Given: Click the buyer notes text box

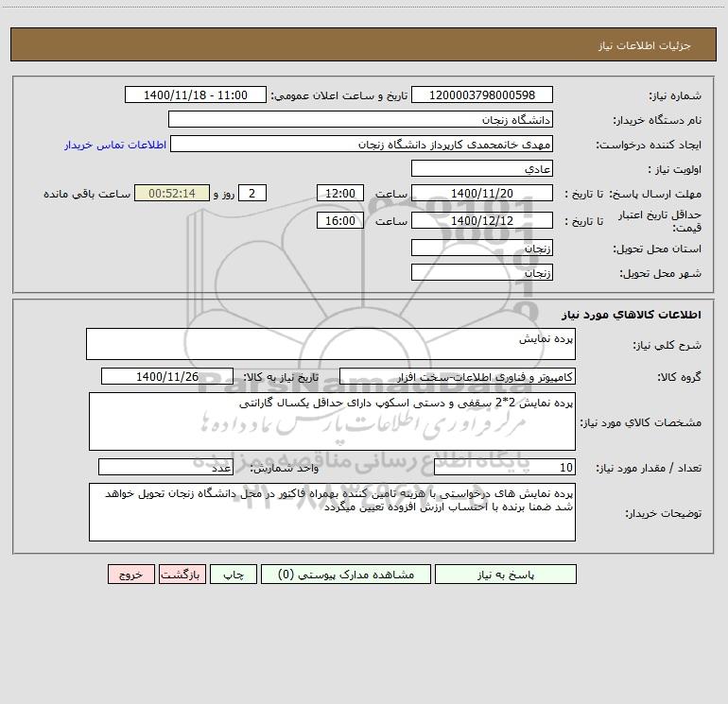Looking at the screenshot, I should pyautogui.click(x=332, y=512).
